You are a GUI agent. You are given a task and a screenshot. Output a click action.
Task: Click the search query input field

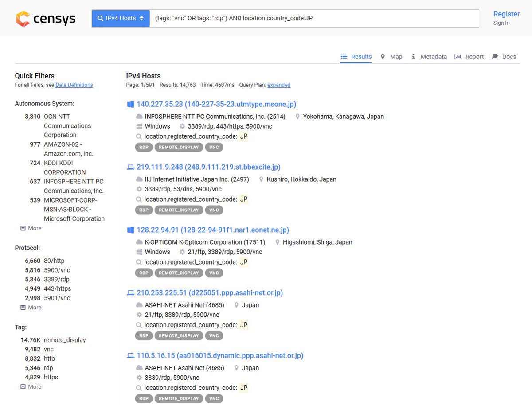314,19
